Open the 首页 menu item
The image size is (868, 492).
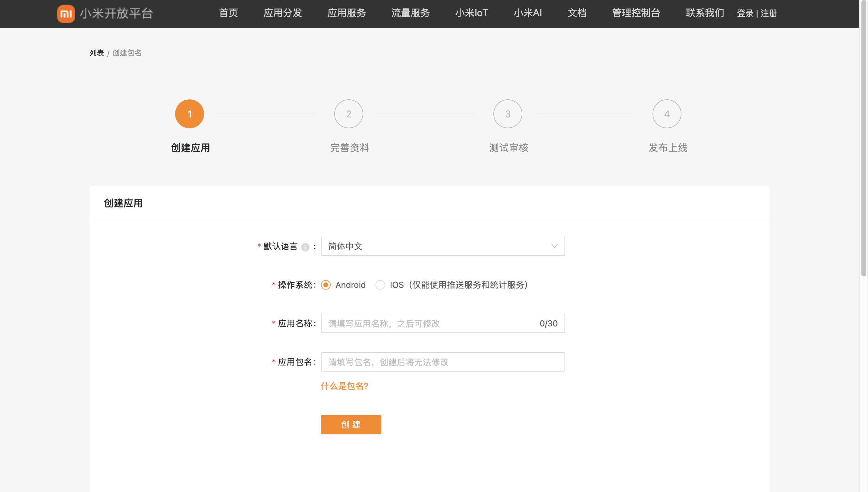pos(228,13)
